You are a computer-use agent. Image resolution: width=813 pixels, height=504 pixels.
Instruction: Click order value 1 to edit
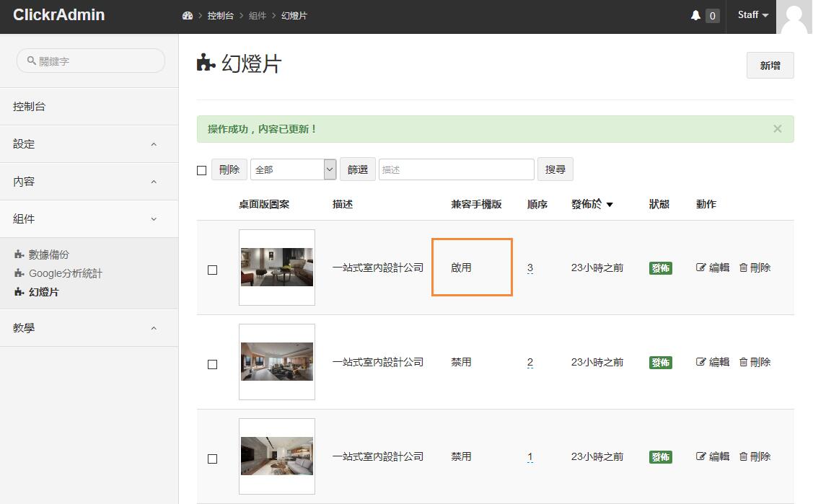tap(530, 457)
